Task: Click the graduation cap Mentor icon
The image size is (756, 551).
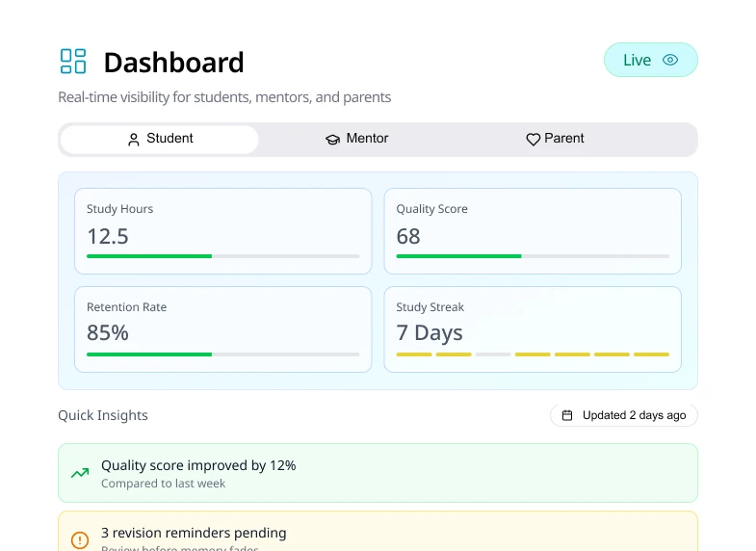Action: [332, 140]
